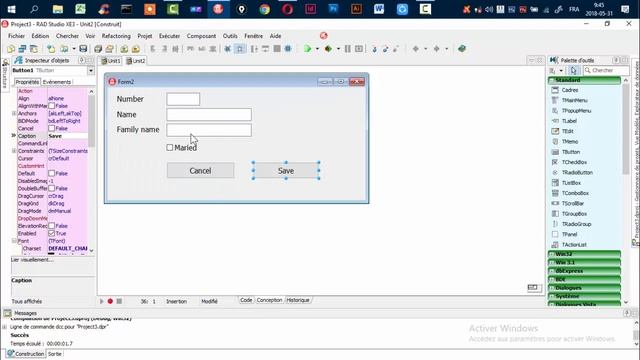The height and width of the screenshot is (360, 640).
Task: Expand the Dialogues palette category
Action: 552,288
